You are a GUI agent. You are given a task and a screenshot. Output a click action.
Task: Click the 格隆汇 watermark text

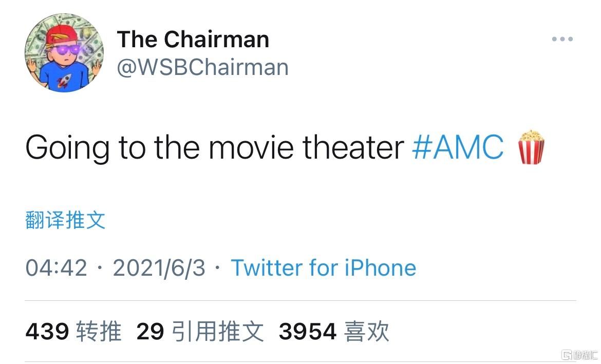586,355
